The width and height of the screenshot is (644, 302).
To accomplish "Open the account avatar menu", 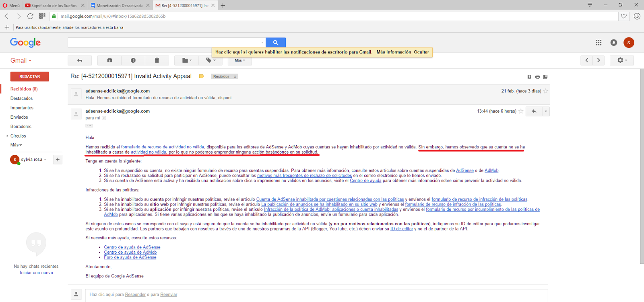I will [629, 43].
